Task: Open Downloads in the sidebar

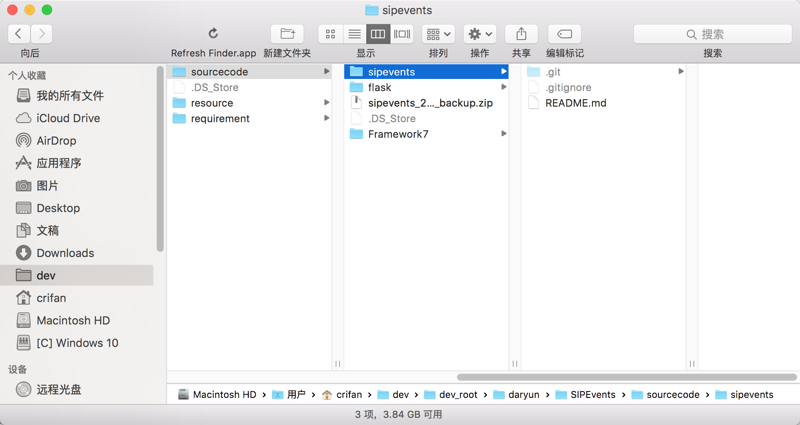Action: tap(77, 253)
